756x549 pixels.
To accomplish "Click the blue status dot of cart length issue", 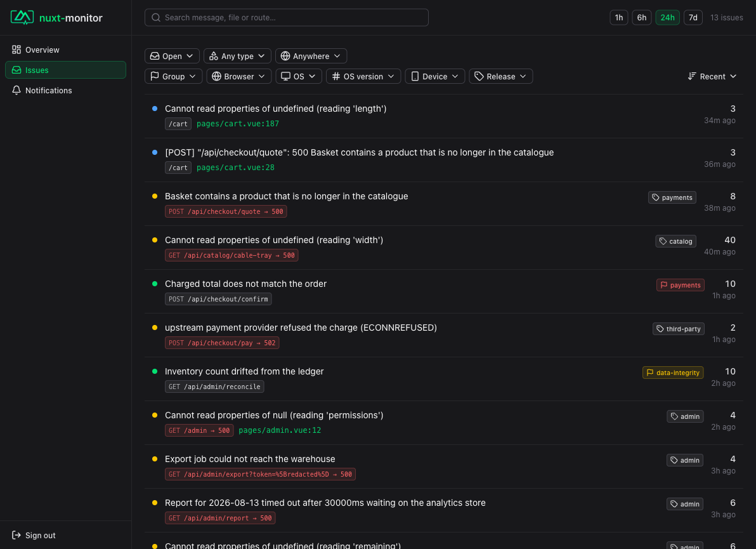I will click(x=155, y=109).
